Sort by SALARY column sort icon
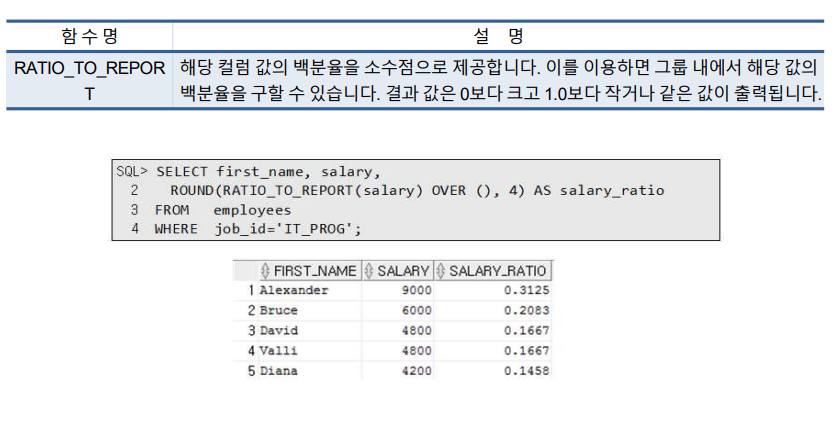The width and height of the screenshot is (838, 425). tap(368, 271)
